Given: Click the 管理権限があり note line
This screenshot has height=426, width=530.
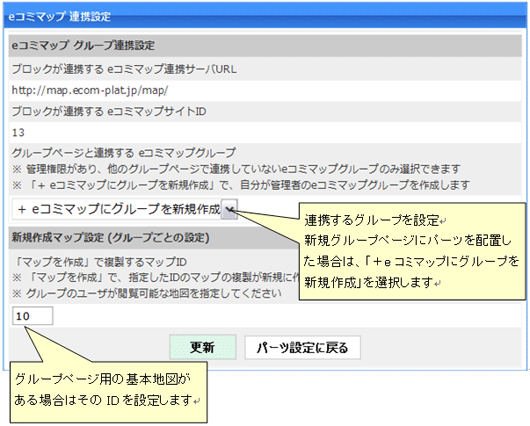Looking at the screenshot, I should 236,168.
